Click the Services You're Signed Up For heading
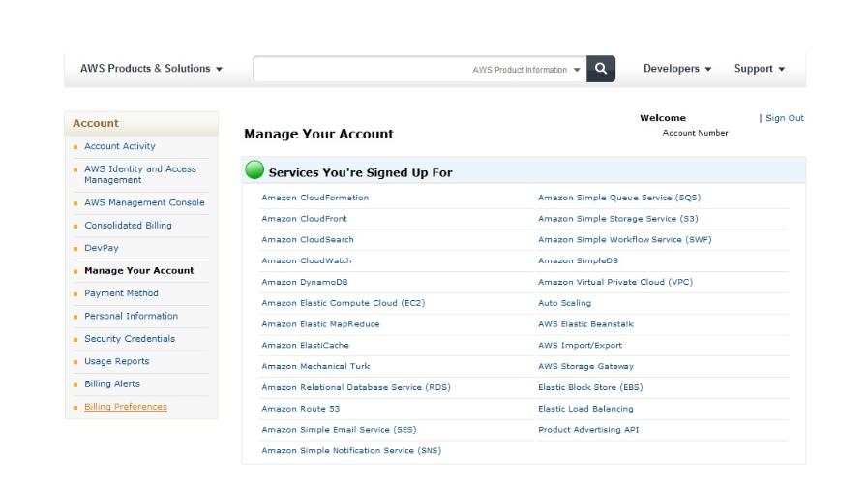The width and height of the screenshot is (868, 489). point(360,172)
